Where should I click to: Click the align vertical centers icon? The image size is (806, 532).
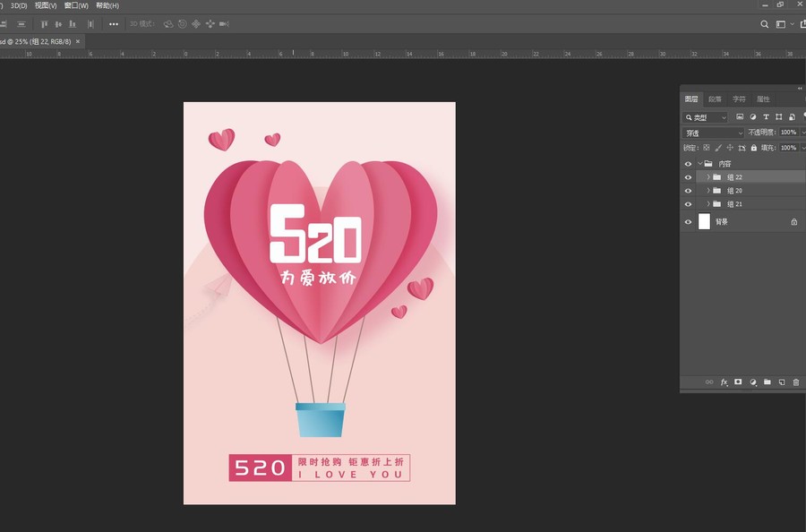58,24
